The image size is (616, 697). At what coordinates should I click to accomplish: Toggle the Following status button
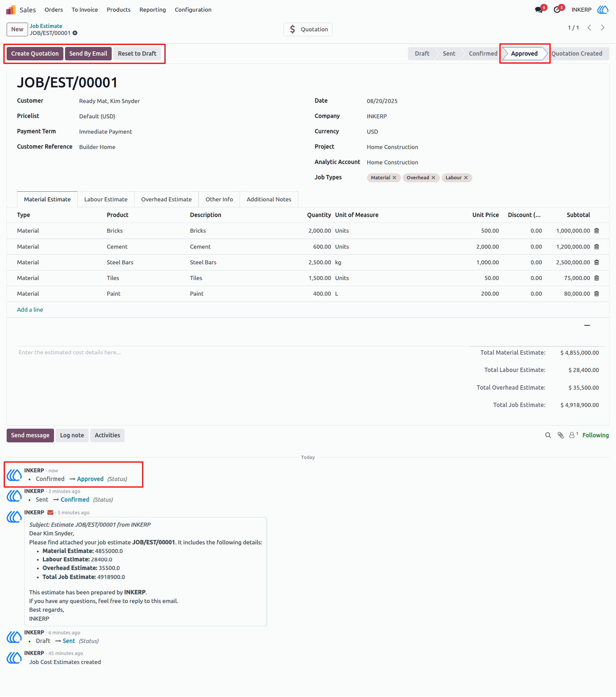[x=595, y=435]
